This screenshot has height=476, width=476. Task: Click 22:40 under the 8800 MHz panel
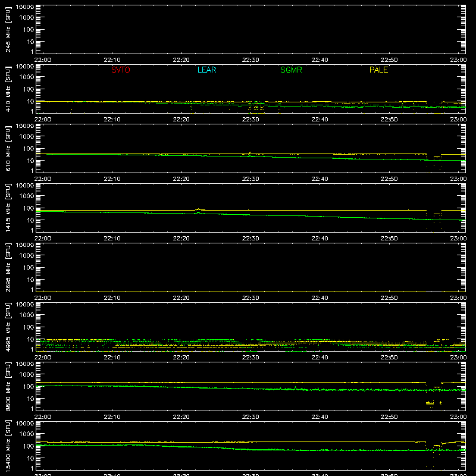(320, 417)
